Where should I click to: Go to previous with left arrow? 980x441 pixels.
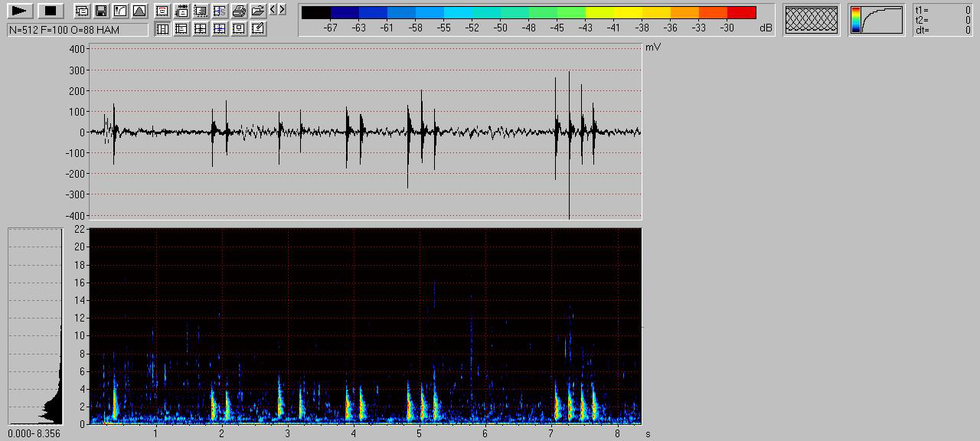(x=273, y=9)
